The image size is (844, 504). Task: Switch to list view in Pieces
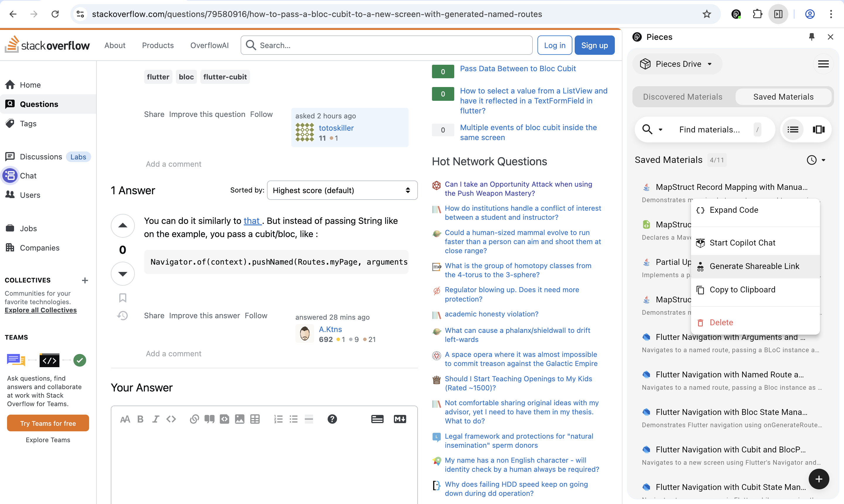pos(793,130)
